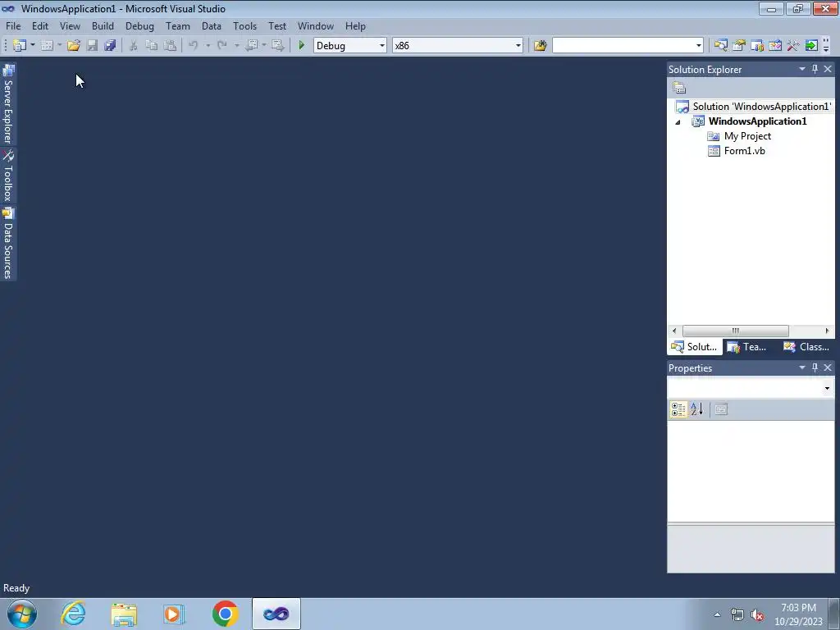Open the Undo history dropdown arrow

click(x=208, y=46)
